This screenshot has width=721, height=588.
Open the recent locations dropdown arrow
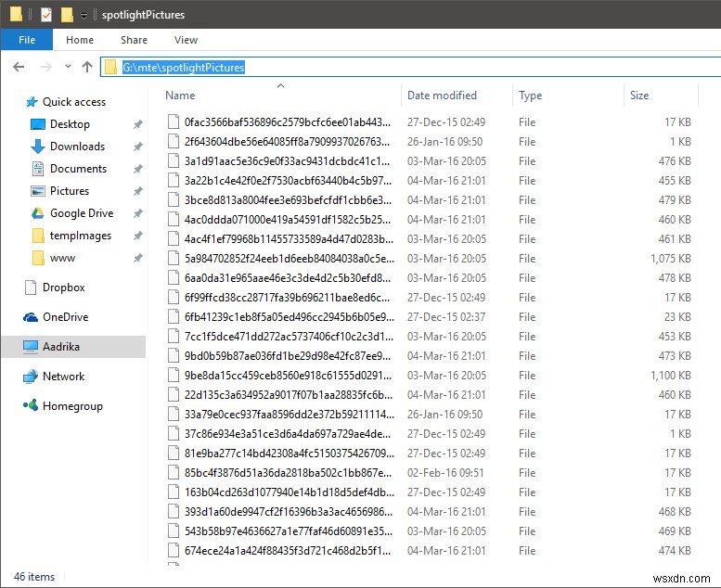[68, 67]
